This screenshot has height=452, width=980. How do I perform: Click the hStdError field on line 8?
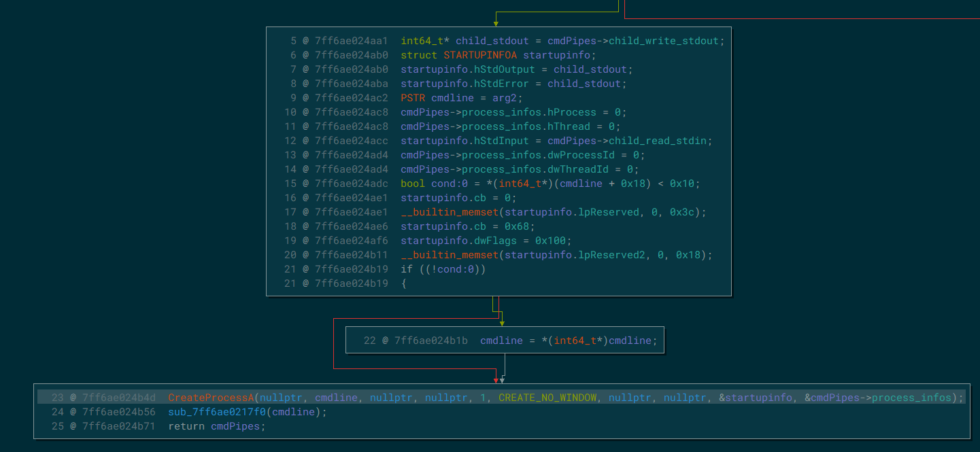pyautogui.click(x=501, y=84)
